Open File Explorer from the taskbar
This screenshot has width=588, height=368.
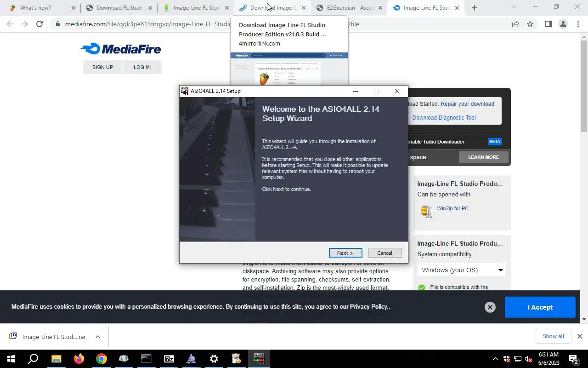point(56,359)
